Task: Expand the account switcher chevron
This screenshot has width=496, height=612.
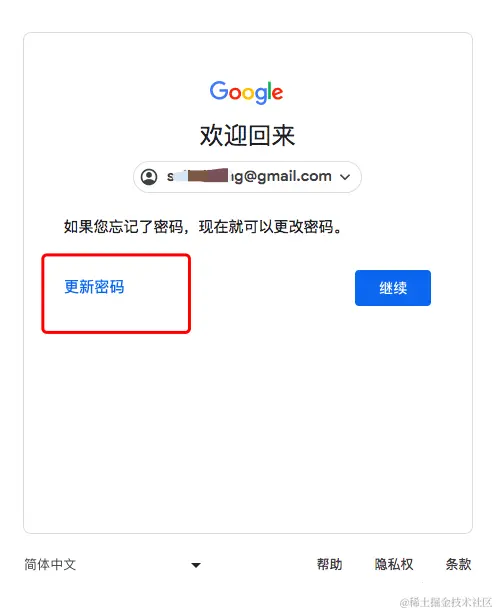Action: click(345, 177)
